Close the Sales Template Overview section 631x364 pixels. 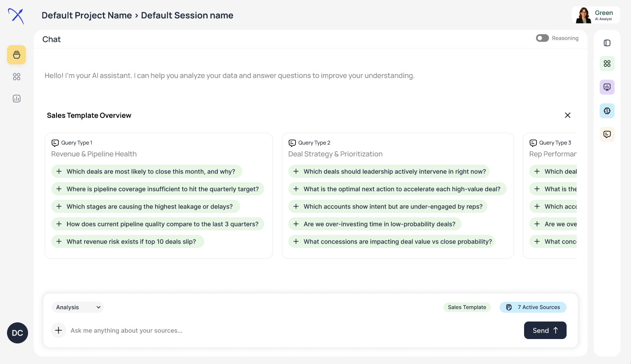567,115
